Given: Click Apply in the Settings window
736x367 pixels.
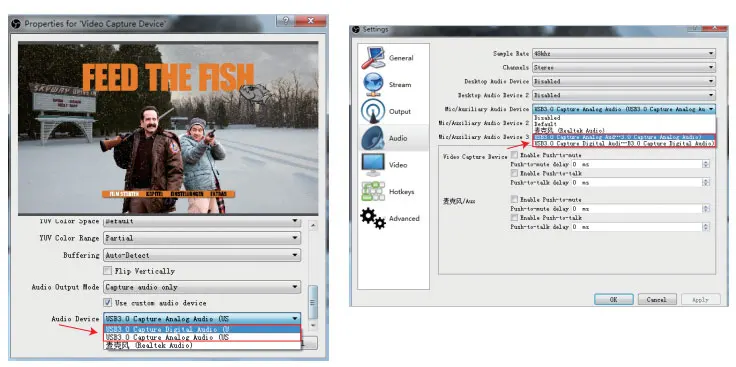Looking at the screenshot, I should click(700, 299).
